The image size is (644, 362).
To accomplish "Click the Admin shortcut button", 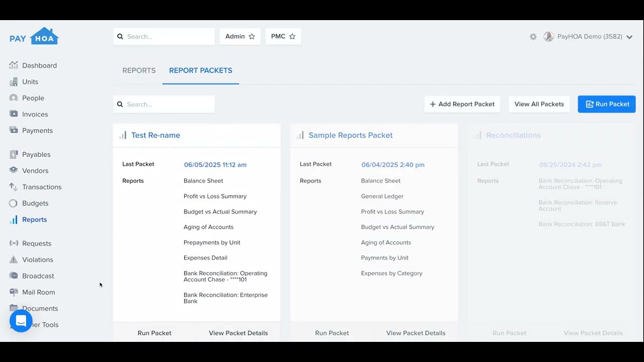I will (240, 36).
